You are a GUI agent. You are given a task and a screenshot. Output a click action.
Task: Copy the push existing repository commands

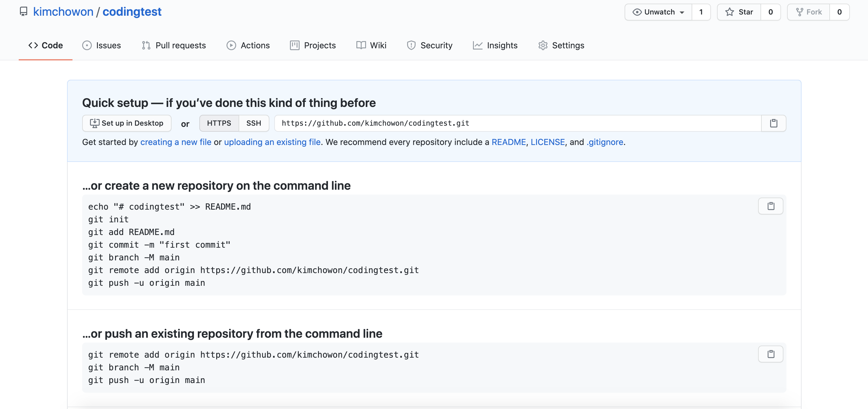click(770, 354)
